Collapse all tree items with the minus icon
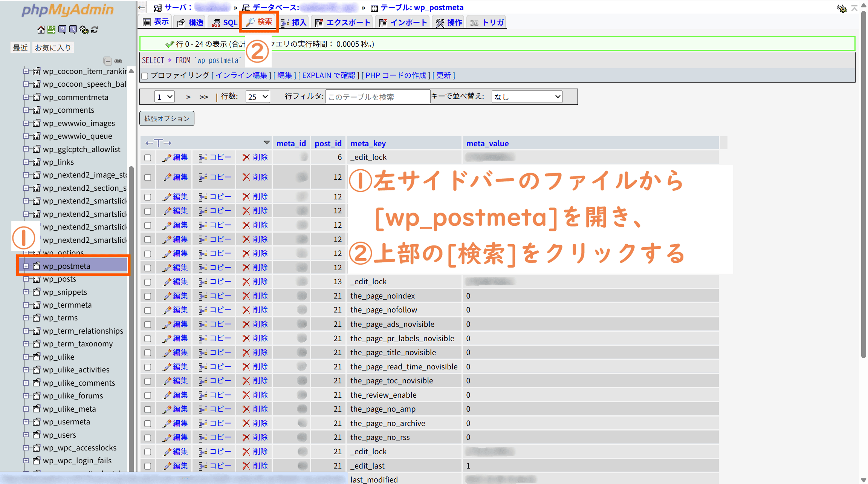868x484 pixels. (x=108, y=61)
